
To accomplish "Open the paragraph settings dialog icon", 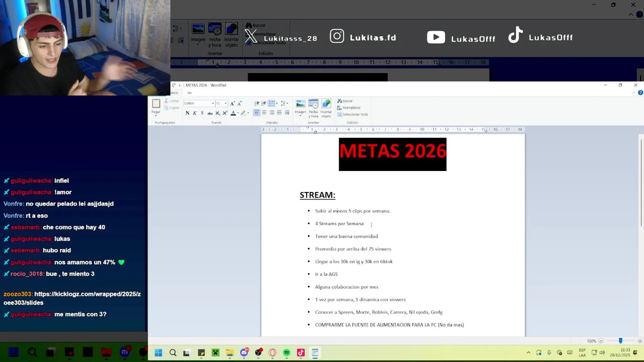I will (x=287, y=113).
